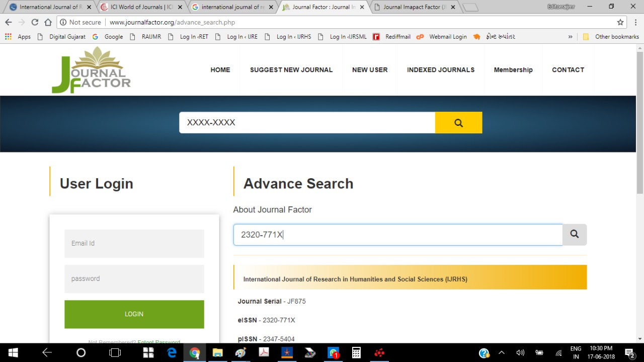Open the Rediffmail bookmark
Screen dimensions: 644x362
tap(392, 37)
